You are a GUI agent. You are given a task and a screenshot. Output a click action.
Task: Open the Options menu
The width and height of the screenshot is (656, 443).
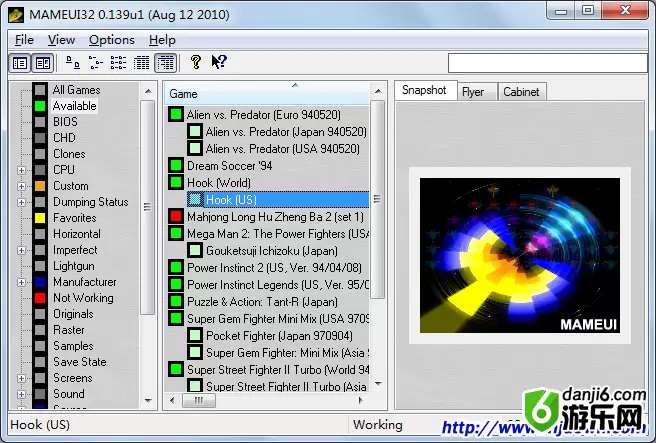pyautogui.click(x=112, y=40)
